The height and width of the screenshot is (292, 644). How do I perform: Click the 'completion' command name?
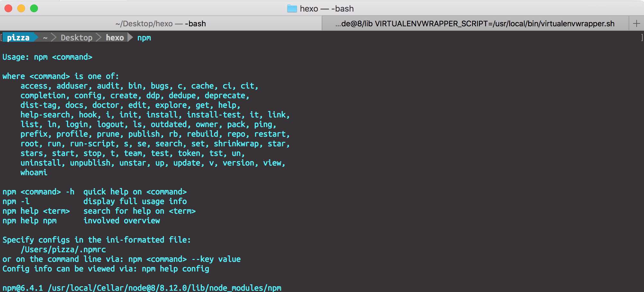point(43,96)
